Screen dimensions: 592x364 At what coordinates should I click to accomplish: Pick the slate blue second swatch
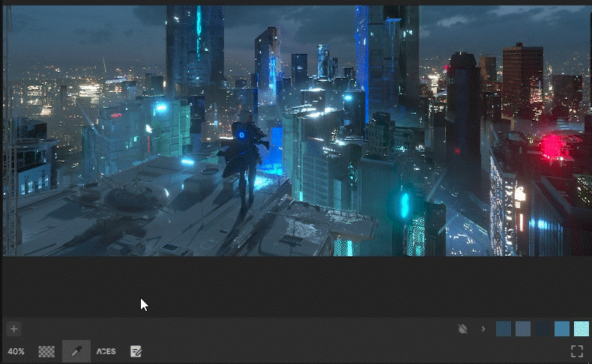point(523,329)
